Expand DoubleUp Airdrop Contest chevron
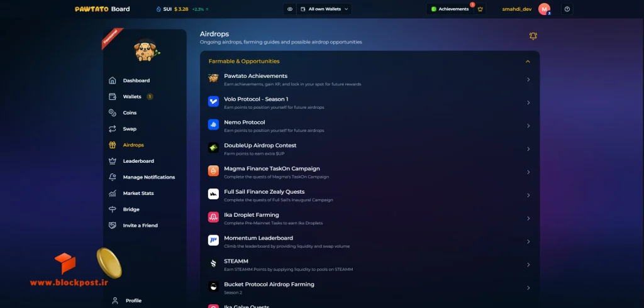 (x=528, y=149)
